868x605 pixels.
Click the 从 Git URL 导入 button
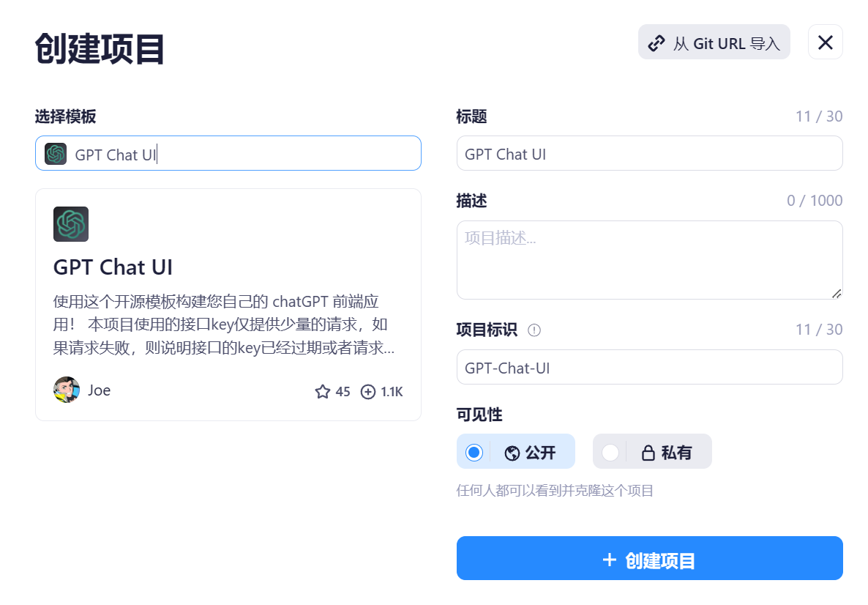(x=714, y=43)
